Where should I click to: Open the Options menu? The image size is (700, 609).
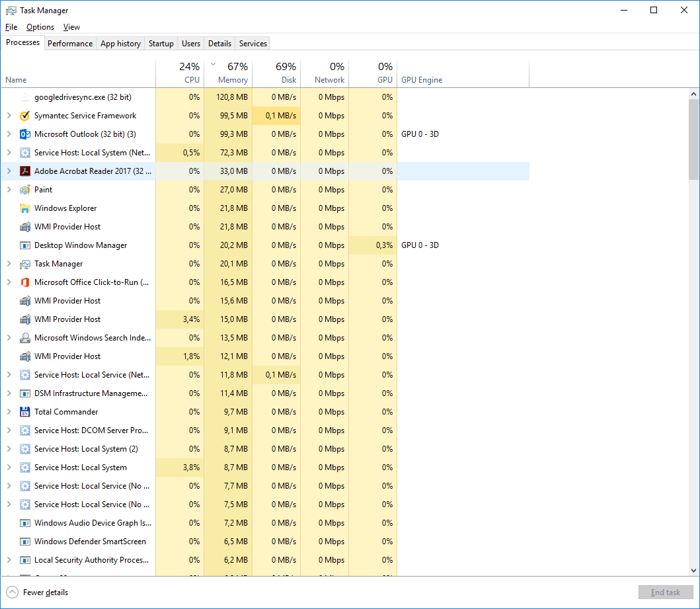[40, 27]
